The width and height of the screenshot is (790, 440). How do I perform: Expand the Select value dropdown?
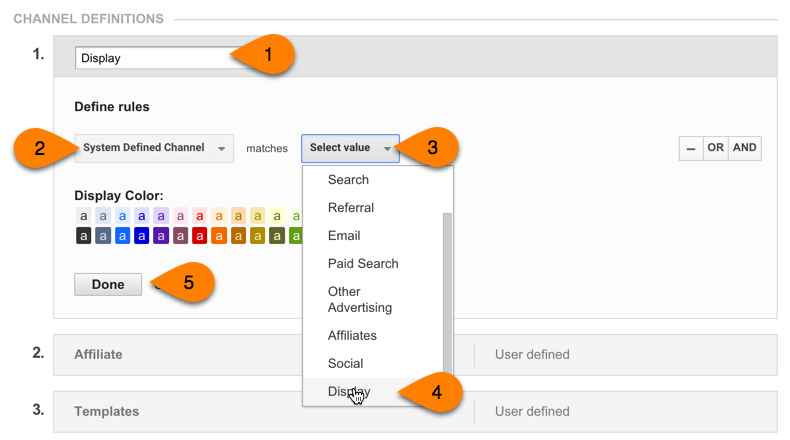pyautogui.click(x=350, y=148)
